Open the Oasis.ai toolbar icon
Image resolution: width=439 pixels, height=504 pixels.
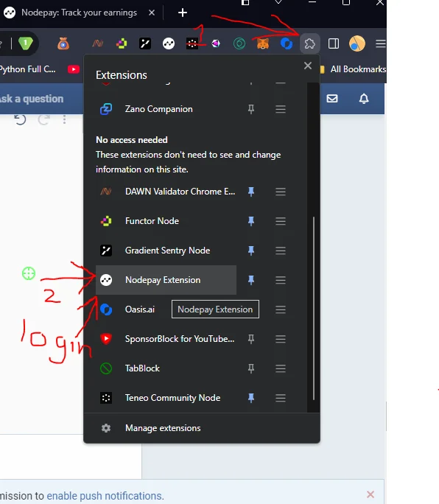coord(287,43)
